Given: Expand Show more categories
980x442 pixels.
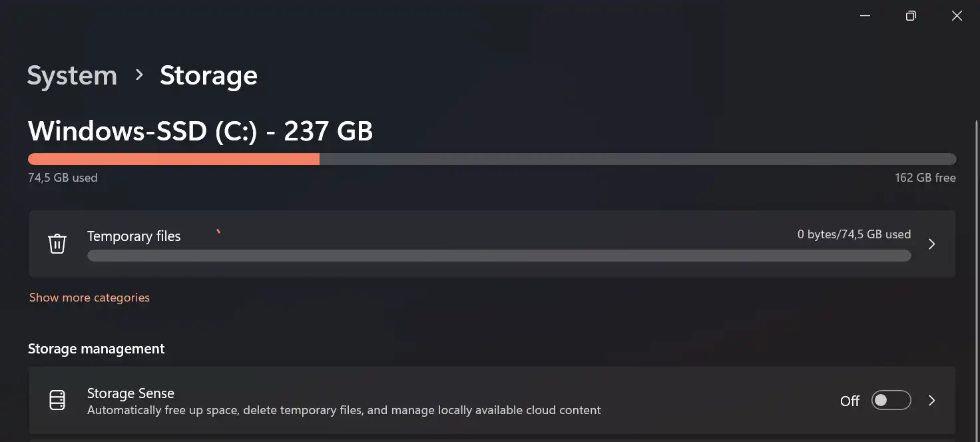Looking at the screenshot, I should (89, 298).
